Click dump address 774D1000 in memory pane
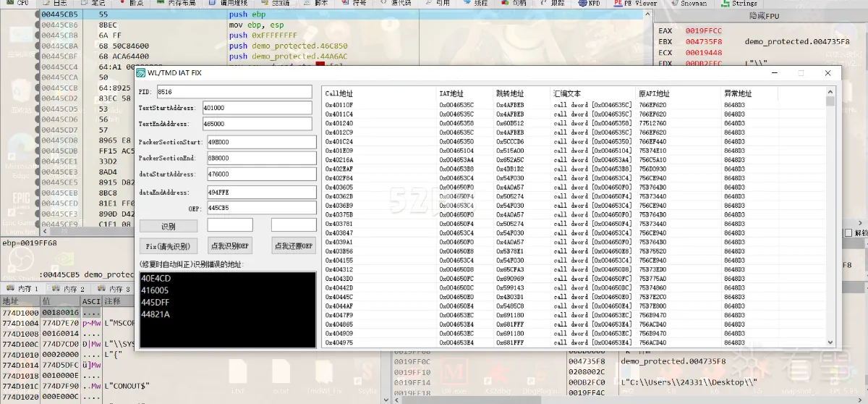 click(20, 313)
